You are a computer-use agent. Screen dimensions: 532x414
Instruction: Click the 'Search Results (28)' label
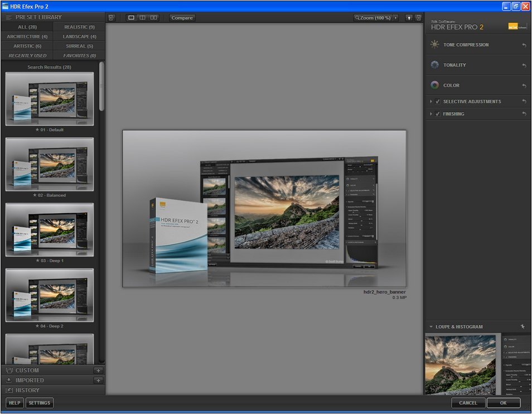tap(49, 67)
